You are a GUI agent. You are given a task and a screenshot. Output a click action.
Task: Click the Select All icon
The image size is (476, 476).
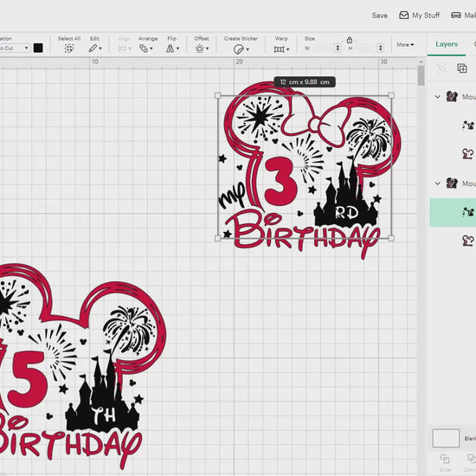pos(69,48)
